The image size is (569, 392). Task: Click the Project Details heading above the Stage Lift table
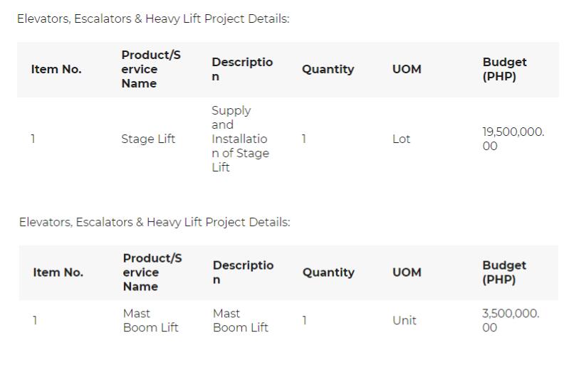(x=153, y=19)
